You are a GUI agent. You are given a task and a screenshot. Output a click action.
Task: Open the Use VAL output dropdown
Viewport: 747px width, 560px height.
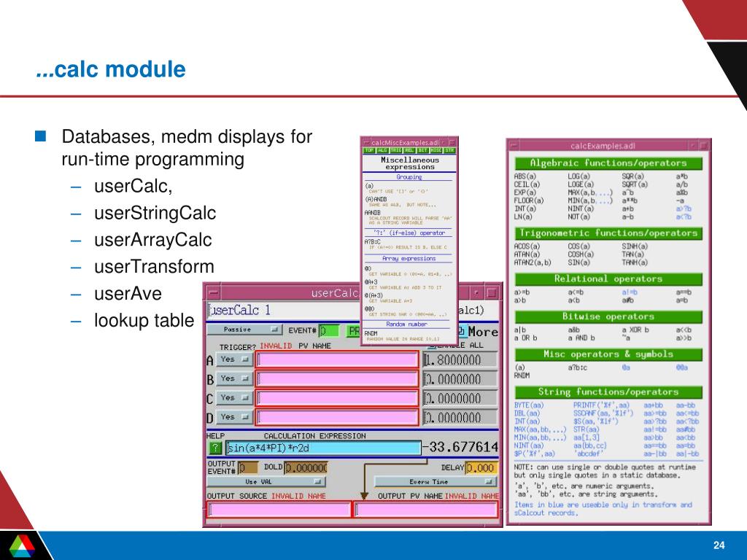click(x=266, y=482)
